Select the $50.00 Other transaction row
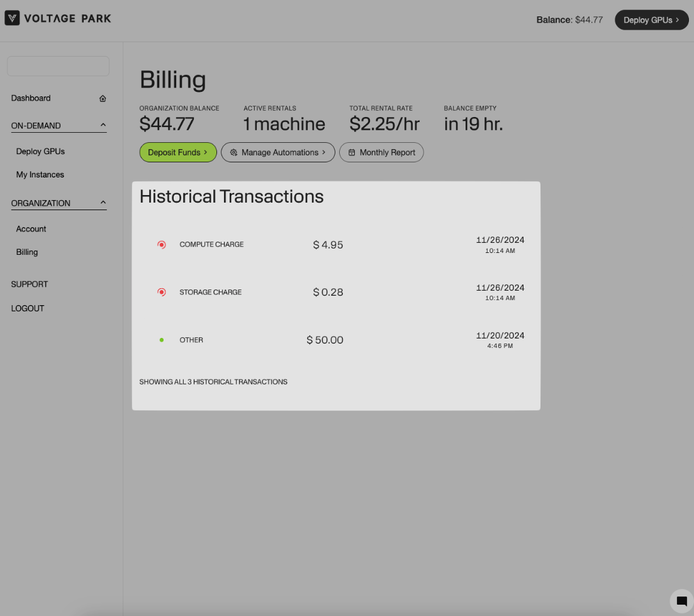Image resolution: width=694 pixels, height=616 pixels. tap(336, 340)
